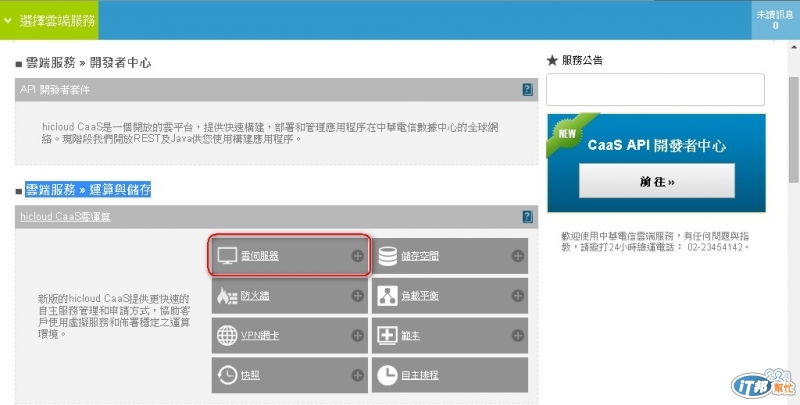
Task: Click the NEW ribbon badge
Action: tap(567, 134)
